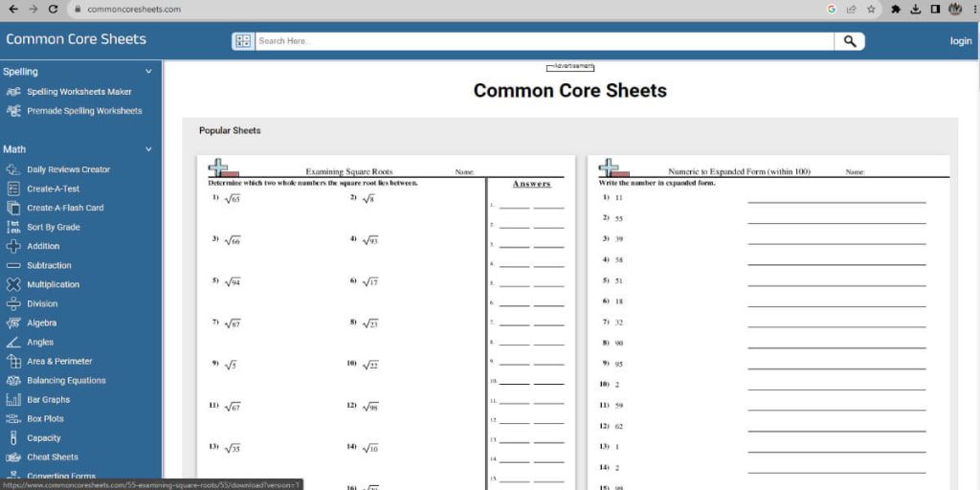Open Sort By Grade

(54, 227)
